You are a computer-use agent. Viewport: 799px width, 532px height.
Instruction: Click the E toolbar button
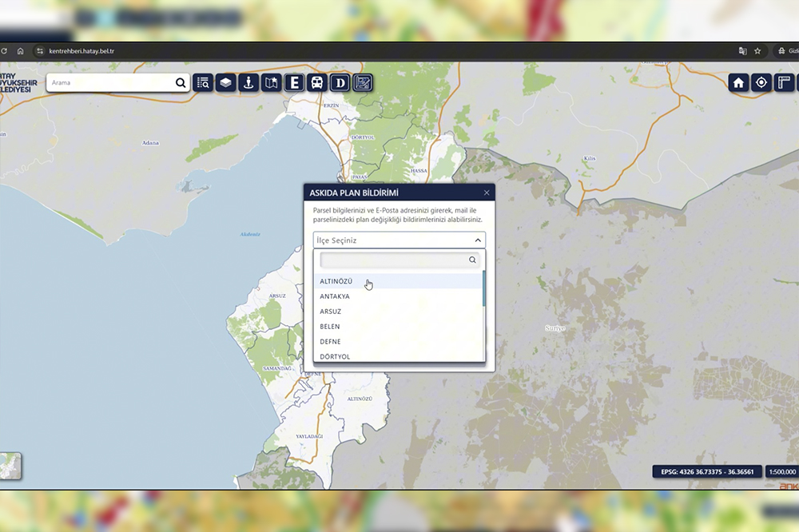pyautogui.click(x=295, y=82)
